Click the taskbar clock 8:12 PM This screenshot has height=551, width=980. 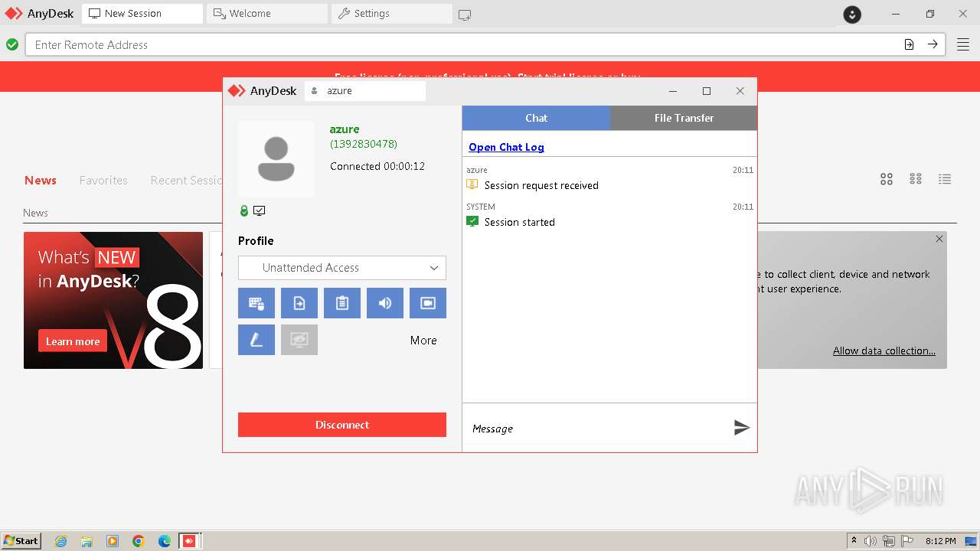940,541
